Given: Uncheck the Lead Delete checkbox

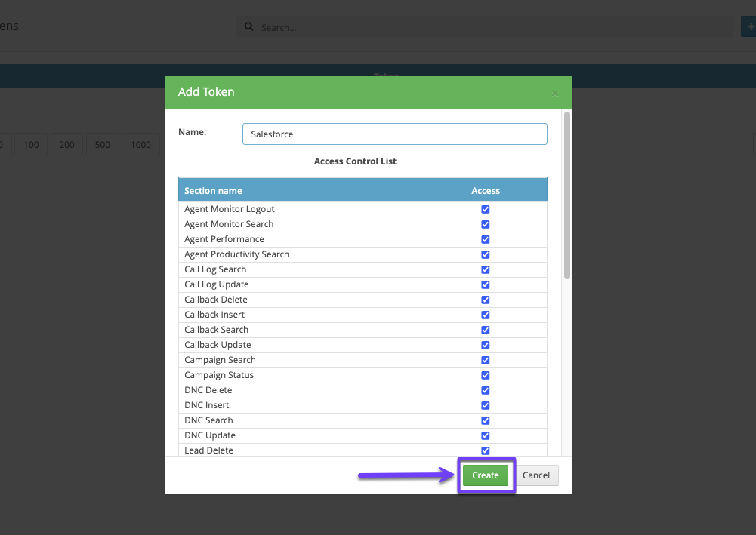Looking at the screenshot, I should 486,450.
